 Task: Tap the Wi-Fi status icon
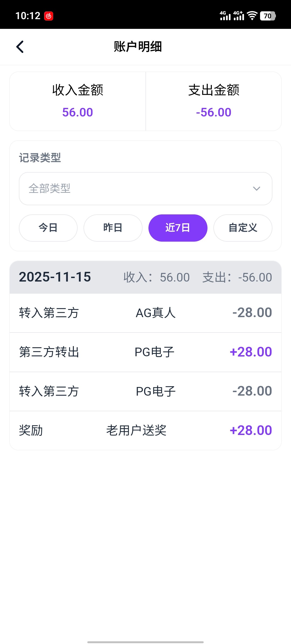(252, 16)
